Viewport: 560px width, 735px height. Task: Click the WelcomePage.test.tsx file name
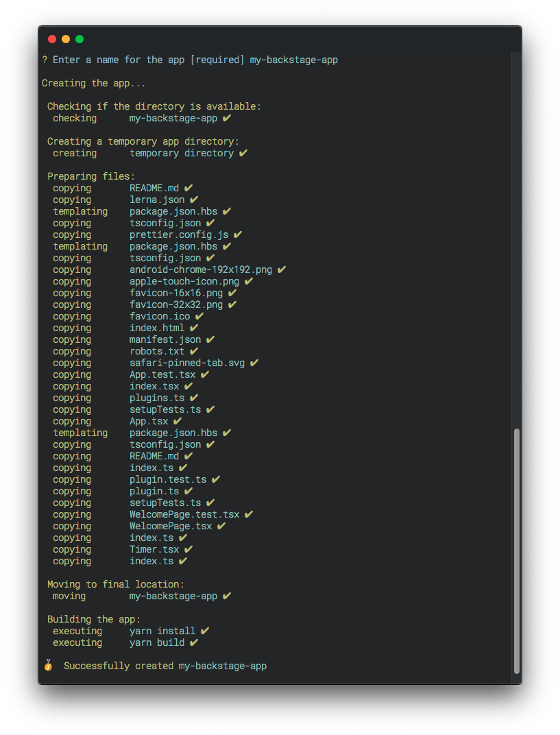(184, 514)
